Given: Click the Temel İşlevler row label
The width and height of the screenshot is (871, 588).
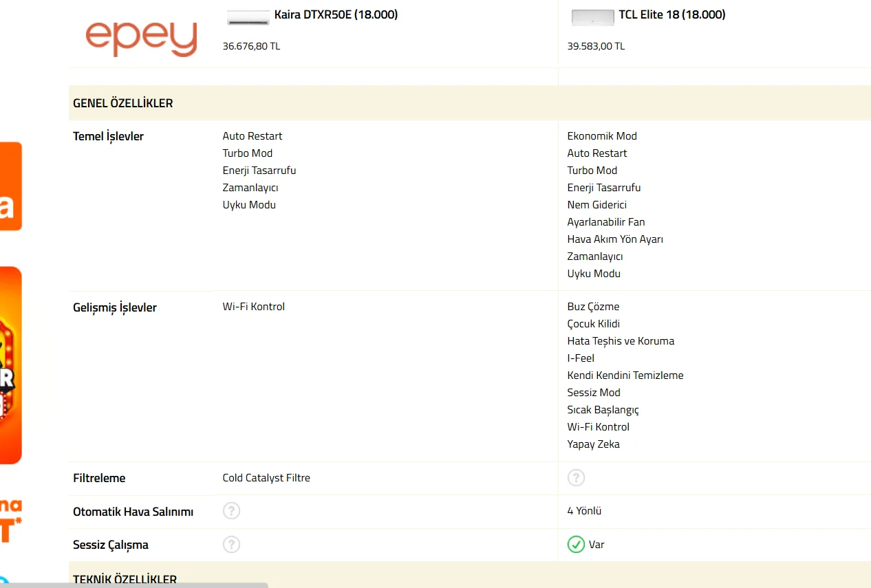Looking at the screenshot, I should [x=109, y=137].
